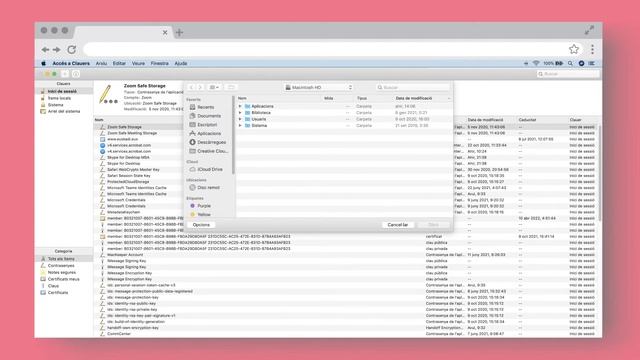This screenshot has width=640, height=360.
Task: Expand the Sistema folder triangle in file list
Action: click(x=240, y=126)
